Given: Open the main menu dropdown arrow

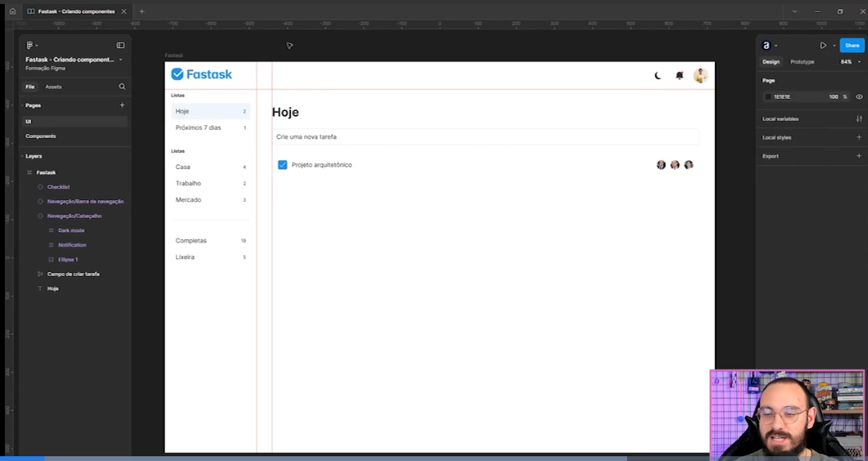Looking at the screenshot, I should 37,45.
